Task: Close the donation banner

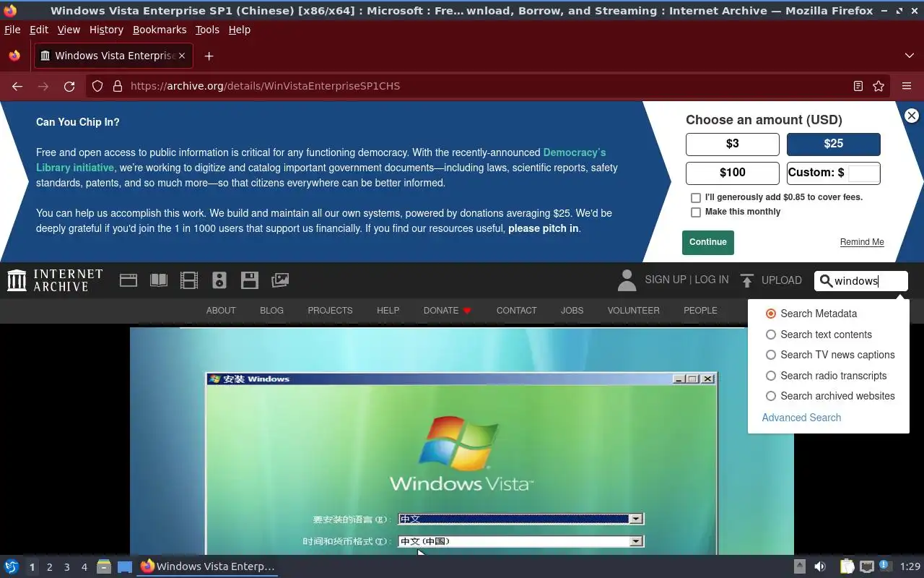Action: (x=912, y=116)
